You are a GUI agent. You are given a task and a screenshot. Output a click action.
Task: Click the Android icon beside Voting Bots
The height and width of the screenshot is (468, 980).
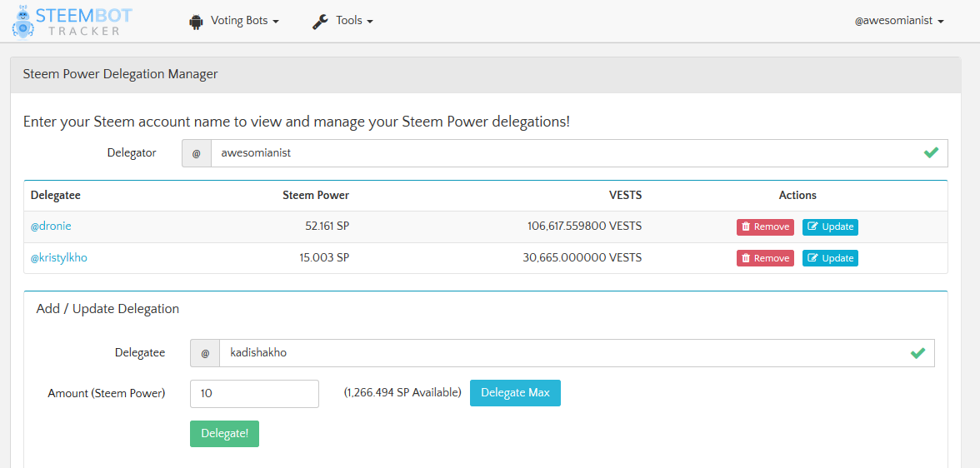pos(197,22)
